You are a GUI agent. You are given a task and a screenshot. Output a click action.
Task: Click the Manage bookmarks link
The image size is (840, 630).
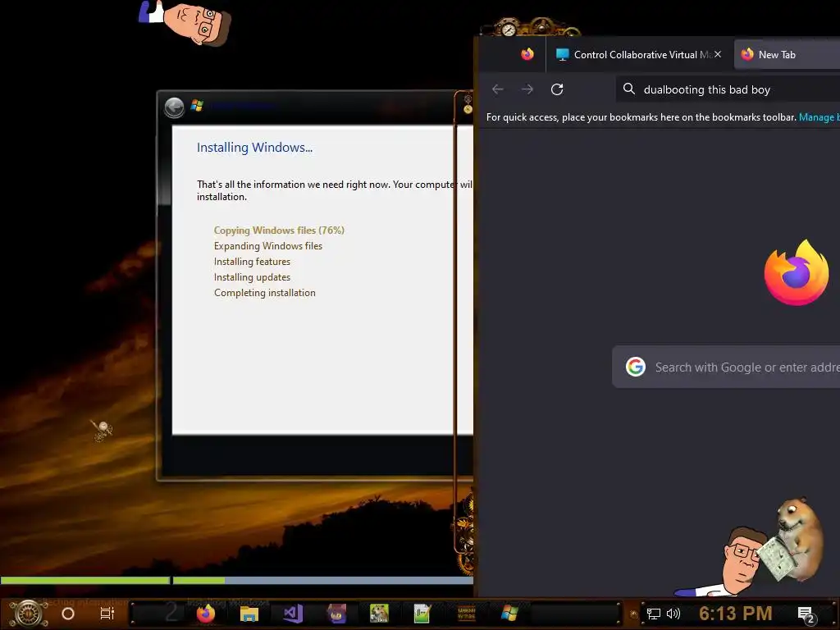click(819, 117)
